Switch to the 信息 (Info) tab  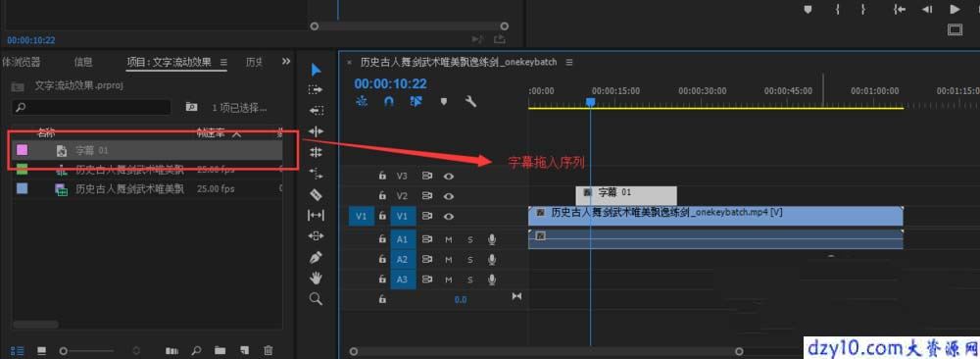[83, 62]
